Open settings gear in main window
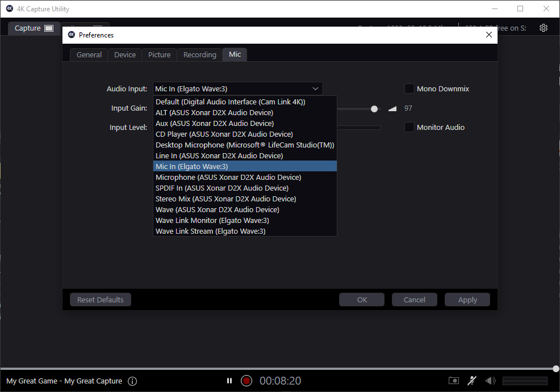The width and height of the screenshot is (560, 392). pos(543,28)
